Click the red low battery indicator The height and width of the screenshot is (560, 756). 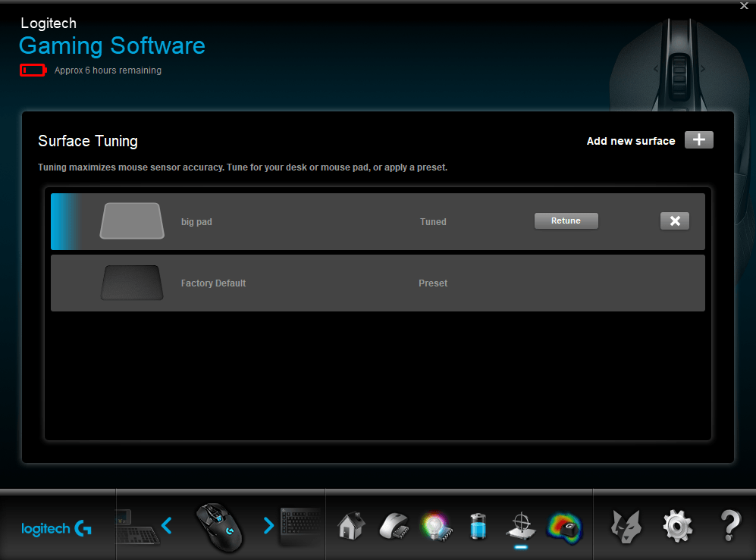coord(33,70)
